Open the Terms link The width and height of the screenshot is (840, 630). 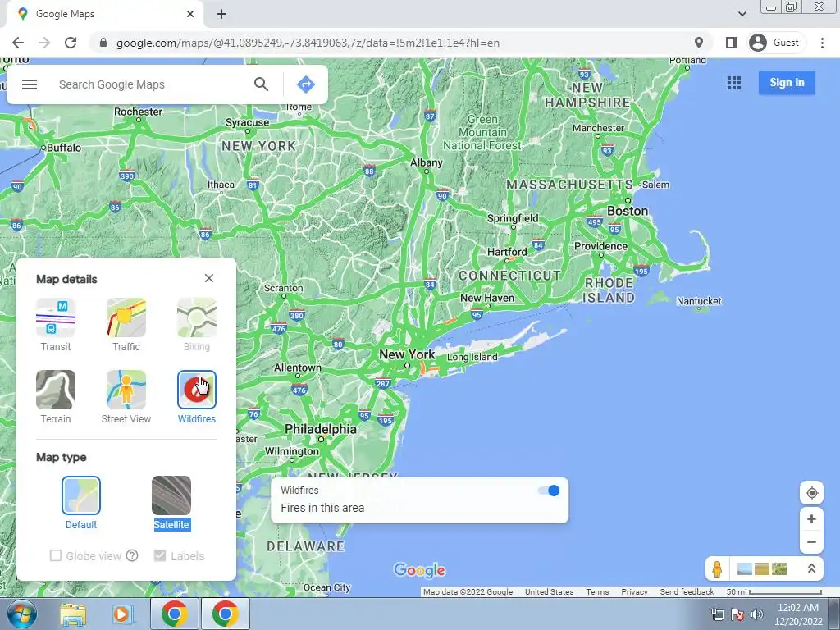pos(597,592)
